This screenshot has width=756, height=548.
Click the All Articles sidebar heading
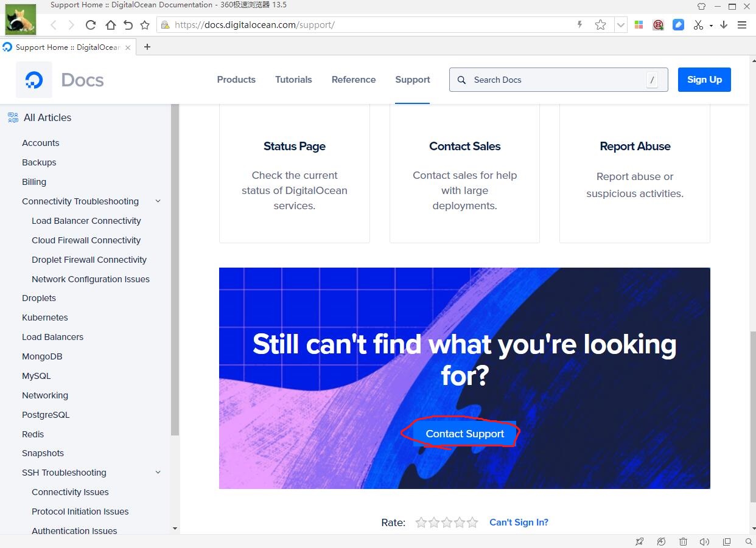[x=47, y=117]
